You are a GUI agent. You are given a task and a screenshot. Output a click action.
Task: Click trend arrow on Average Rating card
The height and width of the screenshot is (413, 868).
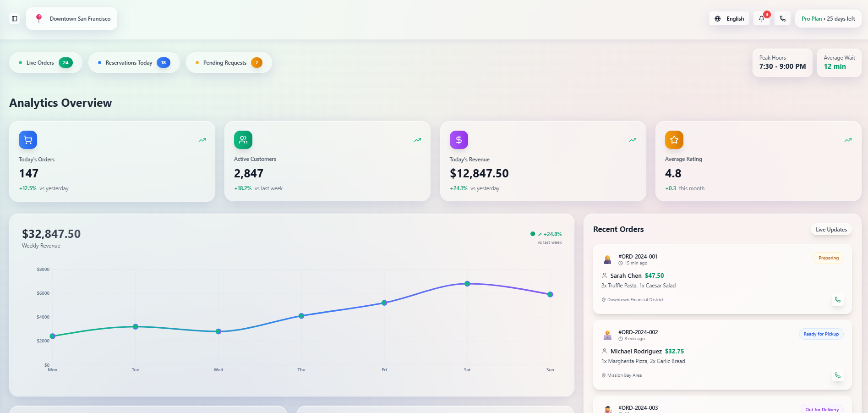coord(848,140)
